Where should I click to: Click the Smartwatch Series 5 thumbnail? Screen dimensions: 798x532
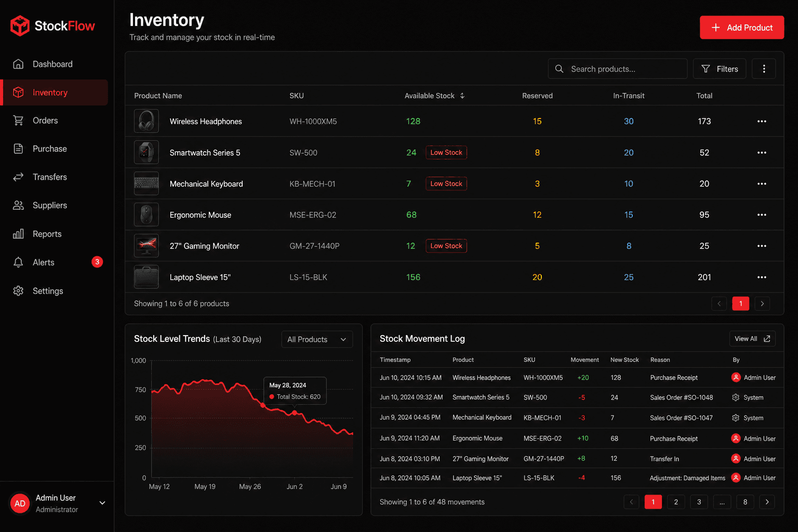tap(147, 152)
